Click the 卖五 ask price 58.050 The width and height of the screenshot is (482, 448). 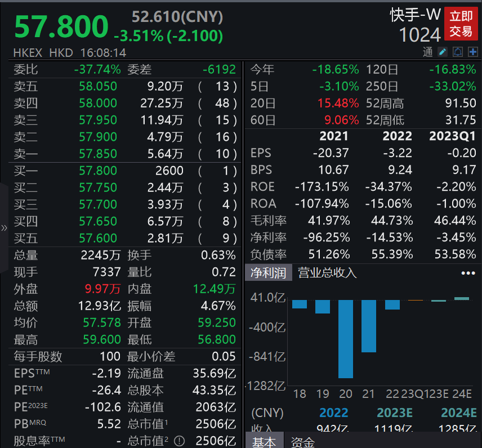click(x=98, y=86)
